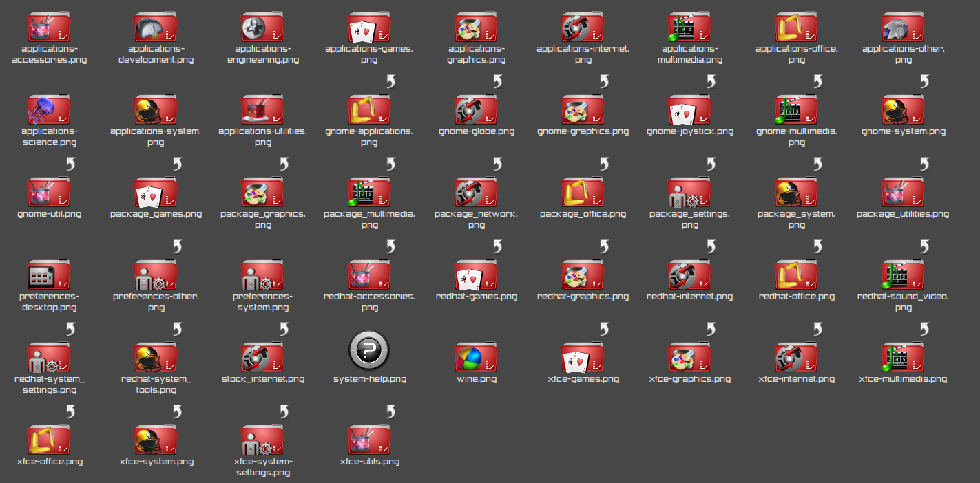Click the xfce-system-settings.png icon
Viewport: 980px width, 483px height.
pyautogui.click(x=262, y=440)
